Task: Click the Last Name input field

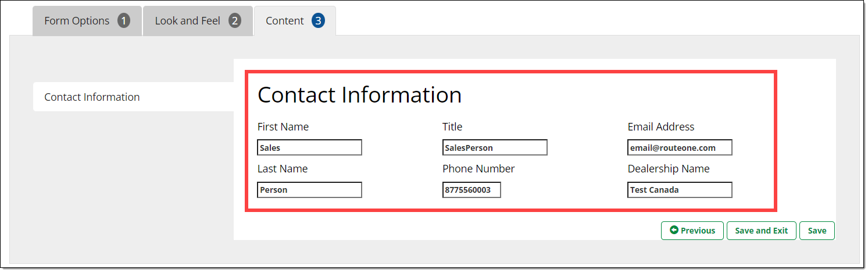Action: [x=309, y=190]
